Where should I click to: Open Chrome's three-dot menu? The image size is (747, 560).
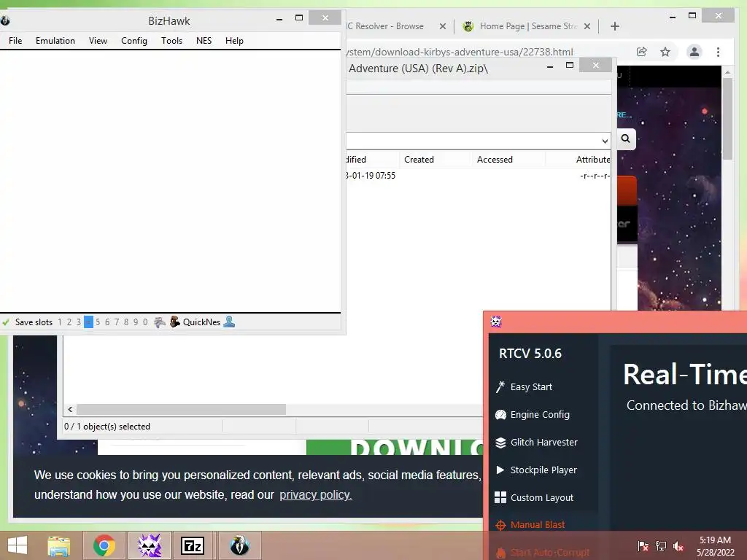click(718, 52)
